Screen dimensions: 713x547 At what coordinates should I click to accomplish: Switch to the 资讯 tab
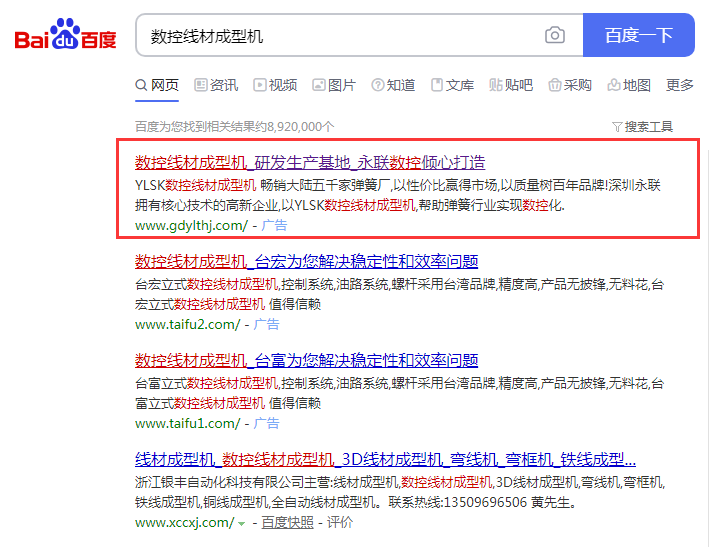point(216,86)
